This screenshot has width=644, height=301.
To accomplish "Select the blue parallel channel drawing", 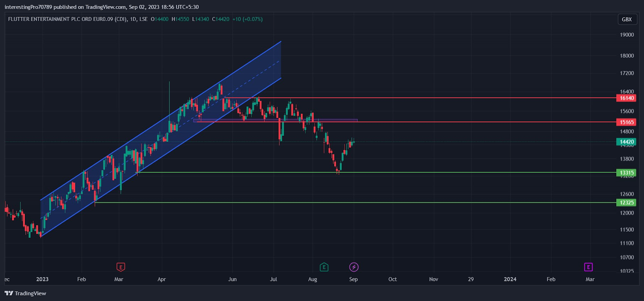I will click(161, 139).
